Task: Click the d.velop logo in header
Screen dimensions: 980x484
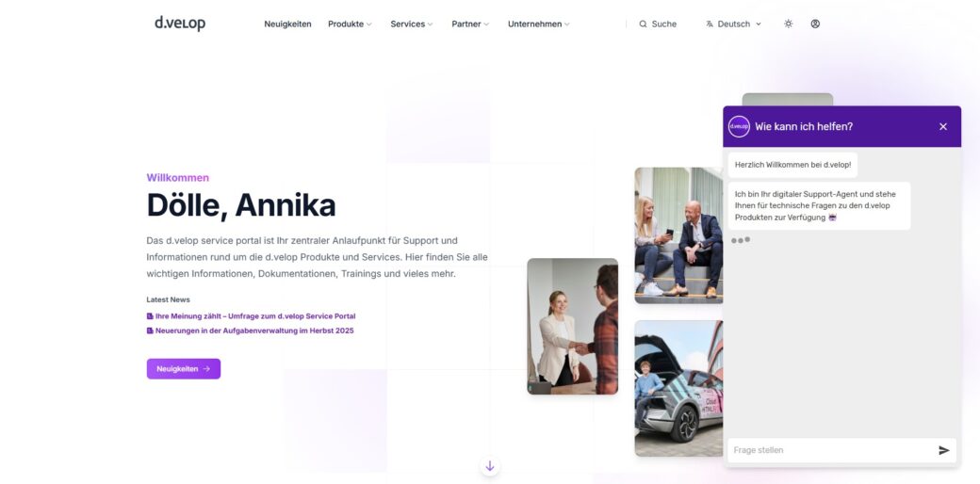Action: click(180, 24)
